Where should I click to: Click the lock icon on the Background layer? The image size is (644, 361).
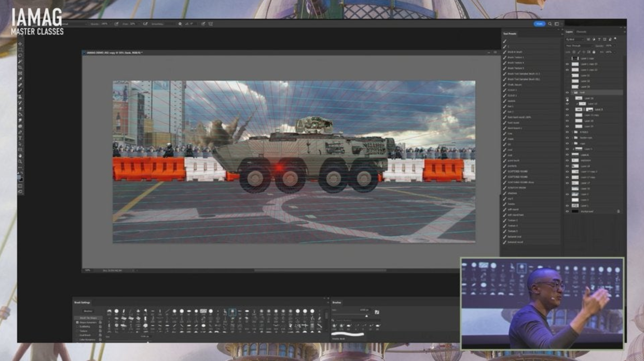pos(618,211)
